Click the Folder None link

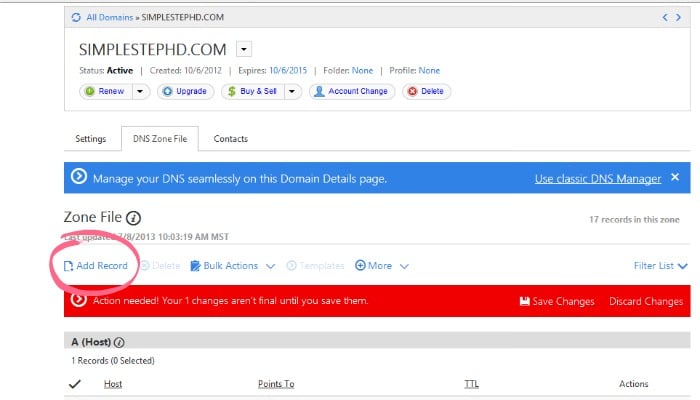[362, 71]
